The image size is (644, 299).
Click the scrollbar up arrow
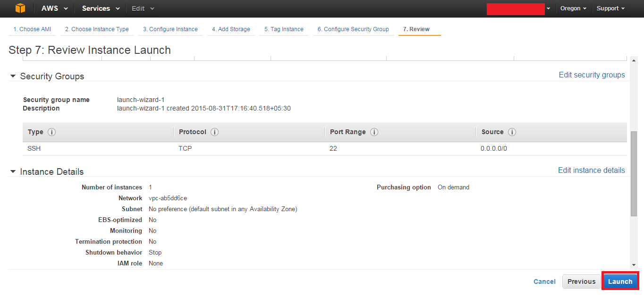(x=634, y=60)
